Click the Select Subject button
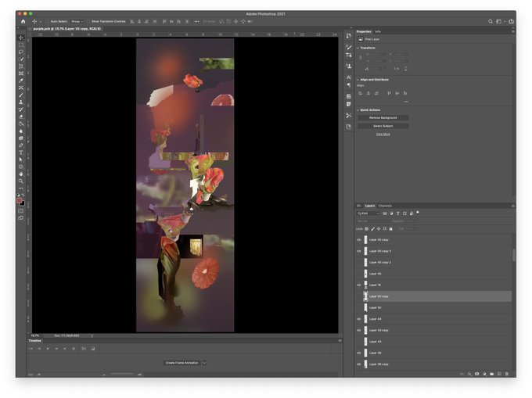This screenshot has height=398, width=532. (383, 126)
